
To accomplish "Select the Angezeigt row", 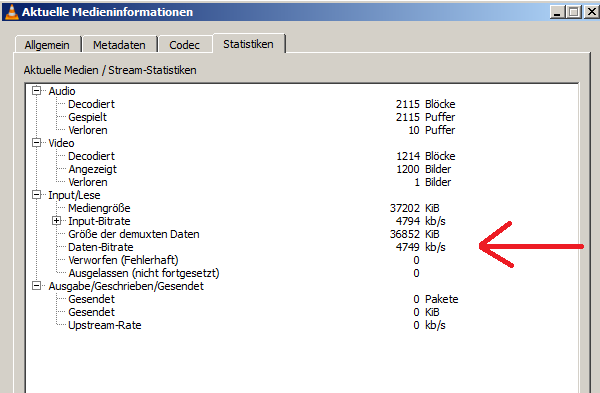I will (x=92, y=169).
